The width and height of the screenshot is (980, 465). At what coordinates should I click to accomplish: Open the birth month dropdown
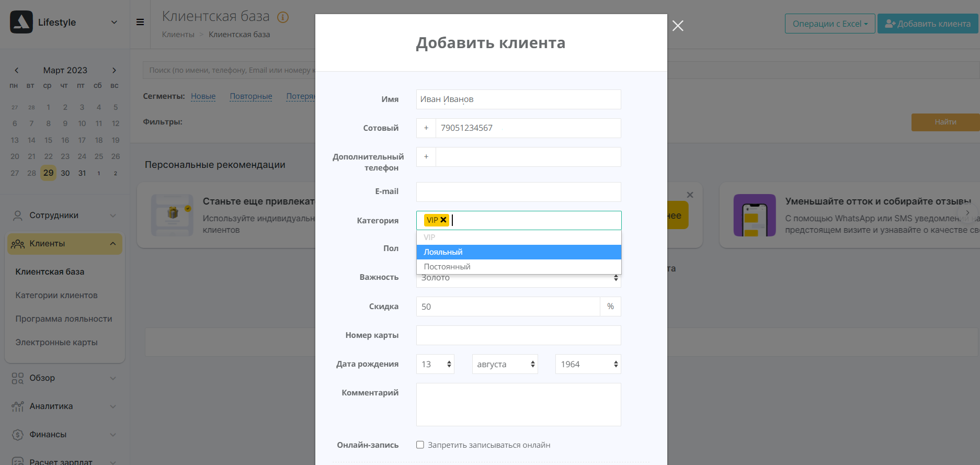[x=505, y=364]
